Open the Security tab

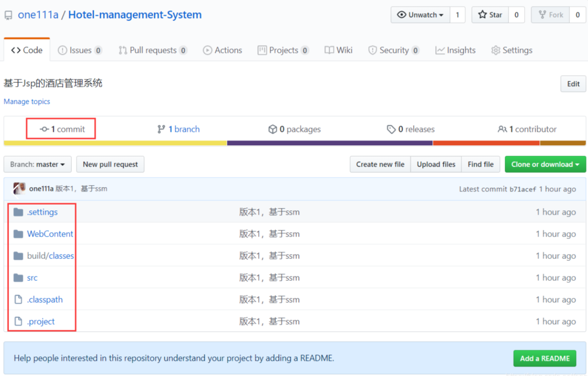tap(394, 50)
